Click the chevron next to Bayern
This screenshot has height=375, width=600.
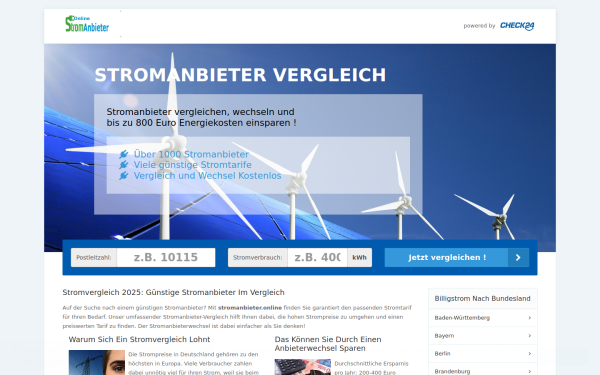click(530, 336)
